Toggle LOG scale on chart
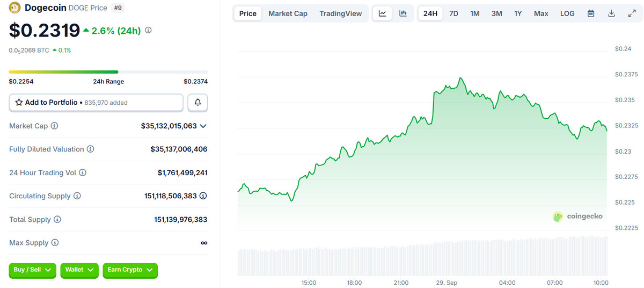This screenshot has width=644, height=288. 567,13
